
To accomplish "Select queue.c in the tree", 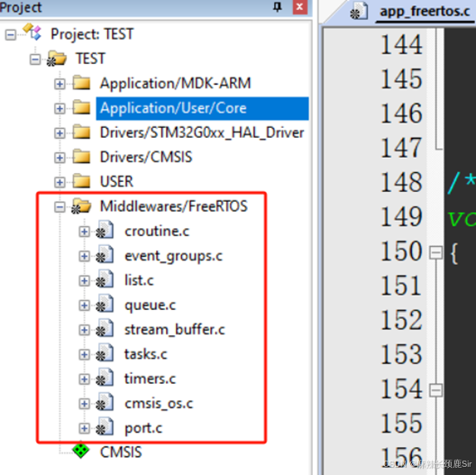I will pyautogui.click(x=150, y=306).
